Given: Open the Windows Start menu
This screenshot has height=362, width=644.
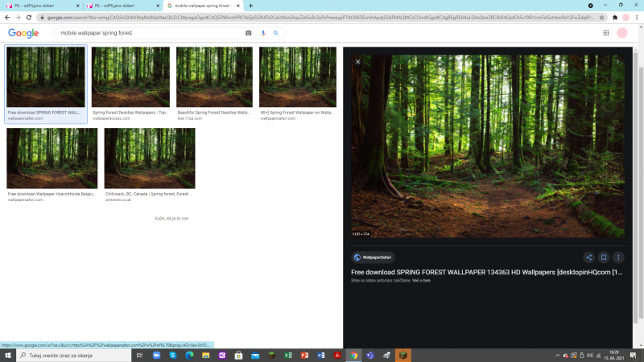Looking at the screenshot, I should (8, 355).
